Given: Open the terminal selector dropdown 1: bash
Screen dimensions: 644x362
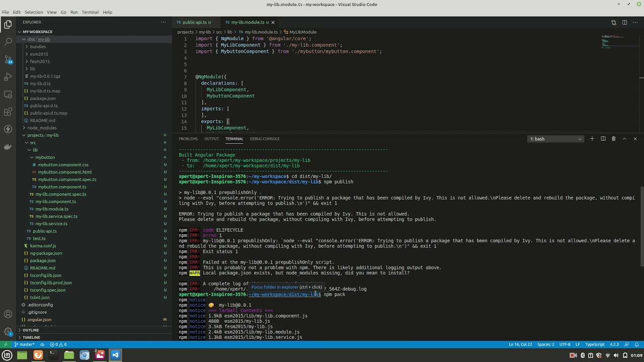Looking at the screenshot, I should pyautogui.click(x=556, y=139).
